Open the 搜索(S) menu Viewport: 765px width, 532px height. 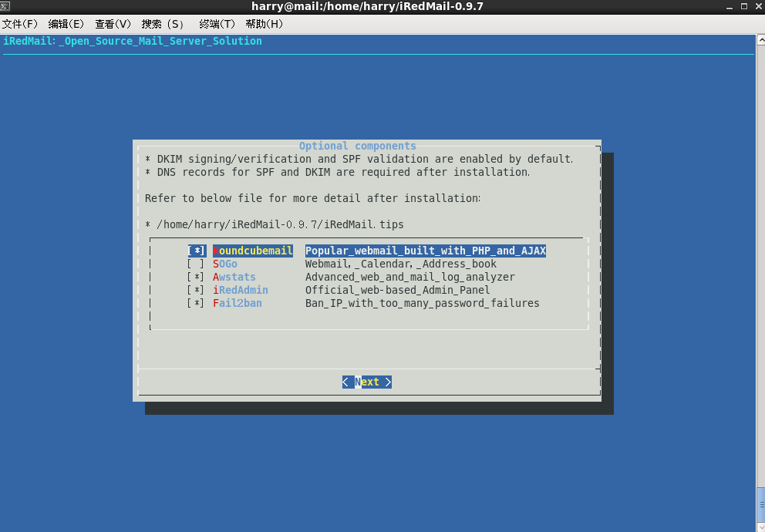coord(163,24)
